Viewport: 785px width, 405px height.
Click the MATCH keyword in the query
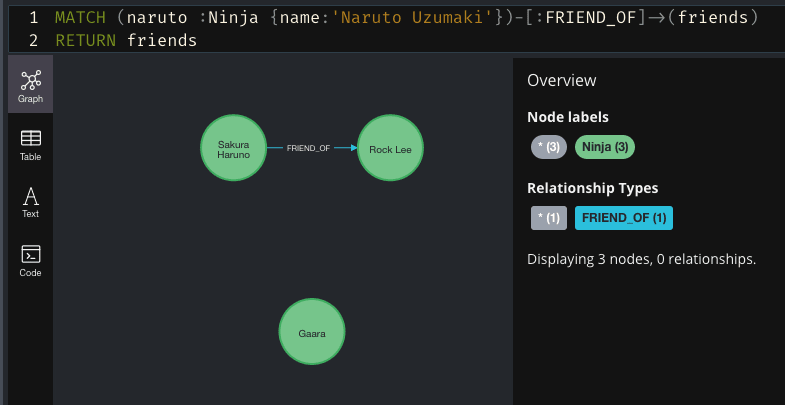tap(80, 18)
